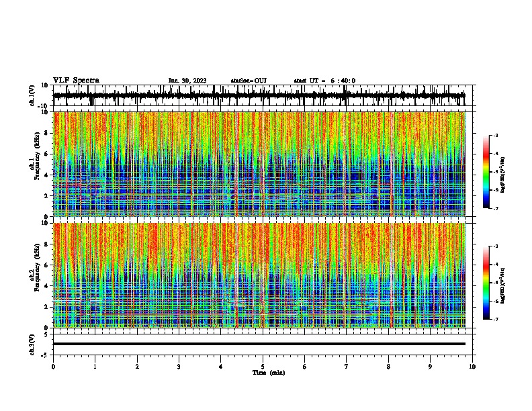Select the date text ending in "30, 2023"
This screenshot has width=532, height=411.
point(187,81)
